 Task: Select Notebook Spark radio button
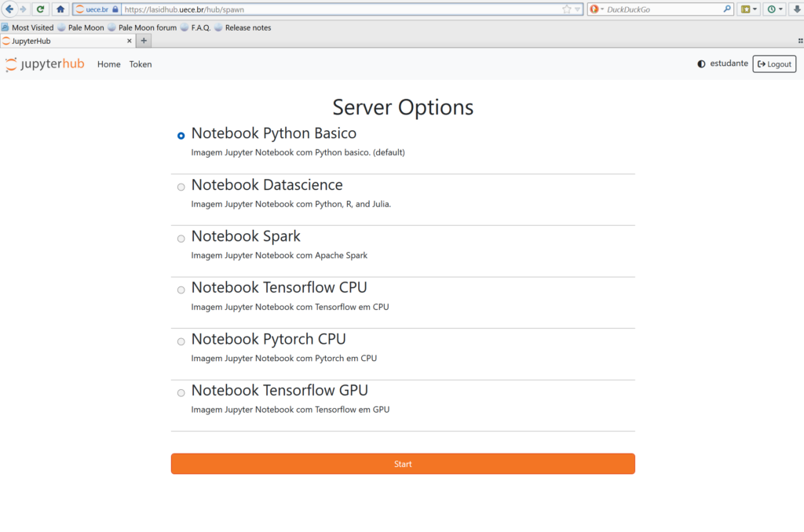pos(181,239)
